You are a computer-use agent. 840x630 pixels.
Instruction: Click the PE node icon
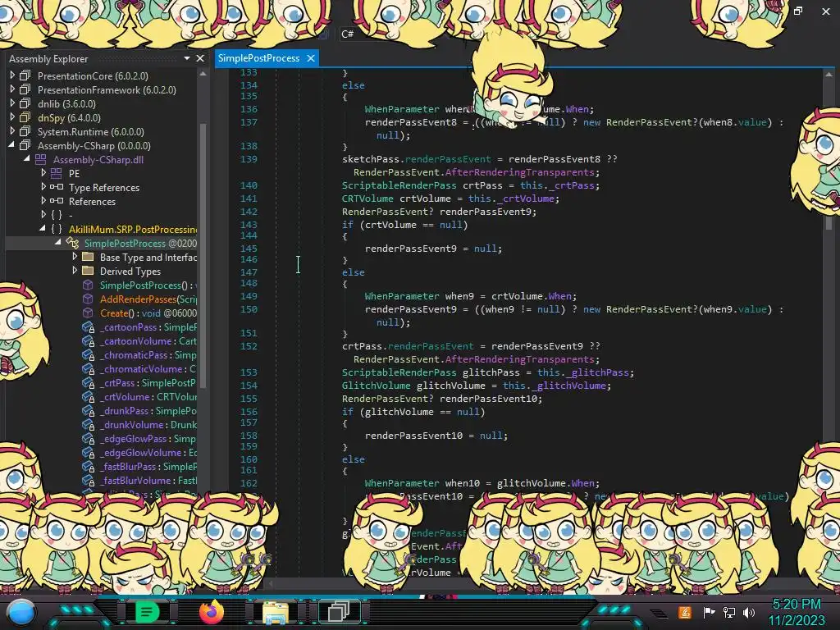(x=57, y=173)
